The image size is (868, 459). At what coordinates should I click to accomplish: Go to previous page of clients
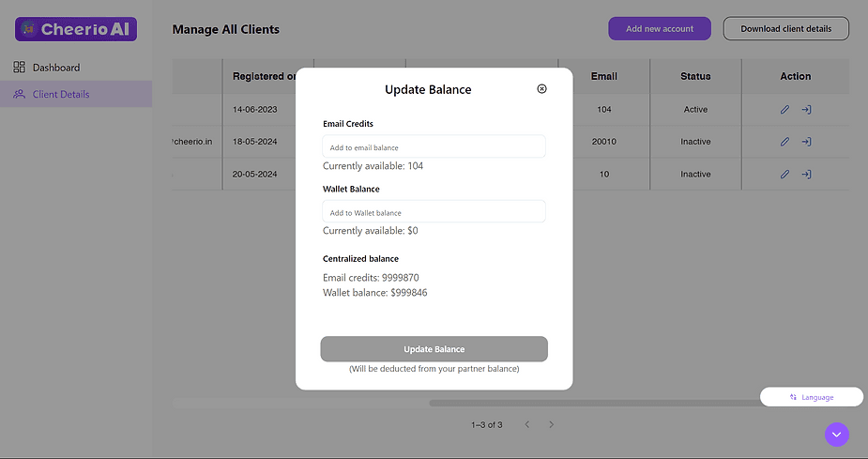pyautogui.click(x=527, y=424)
